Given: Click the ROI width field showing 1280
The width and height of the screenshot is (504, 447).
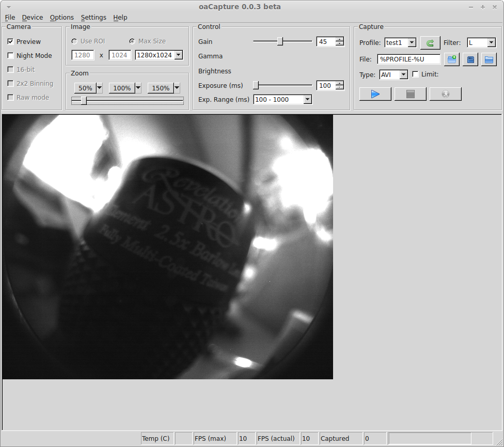Looking at the screenshot, I should click(83, 55).
